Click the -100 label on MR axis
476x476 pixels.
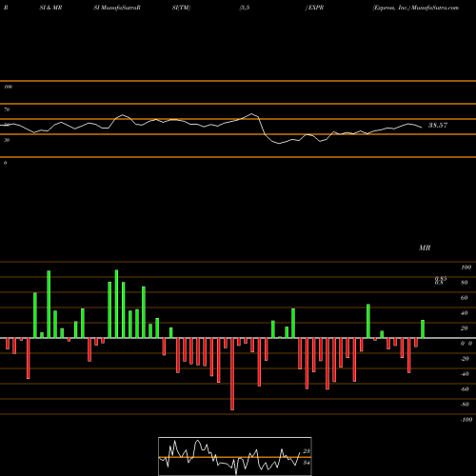pyautogui.click(x=466, y=420)
